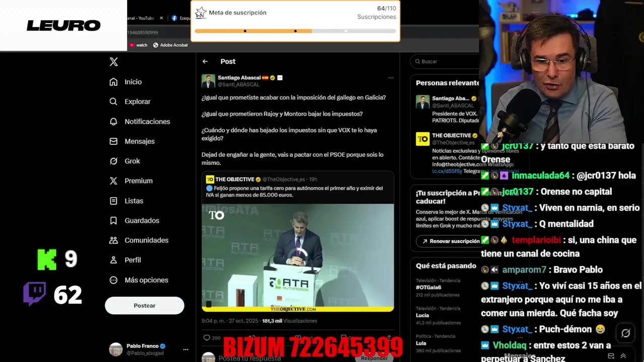The image size is (644, 362).
Task: Click the Responder button
Action: [x=374, y=358]
